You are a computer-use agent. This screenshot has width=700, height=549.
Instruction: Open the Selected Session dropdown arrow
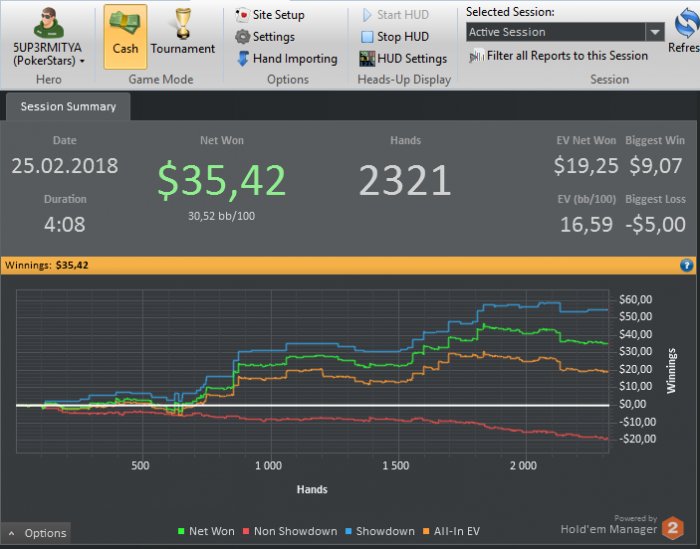tap(655, 32)
